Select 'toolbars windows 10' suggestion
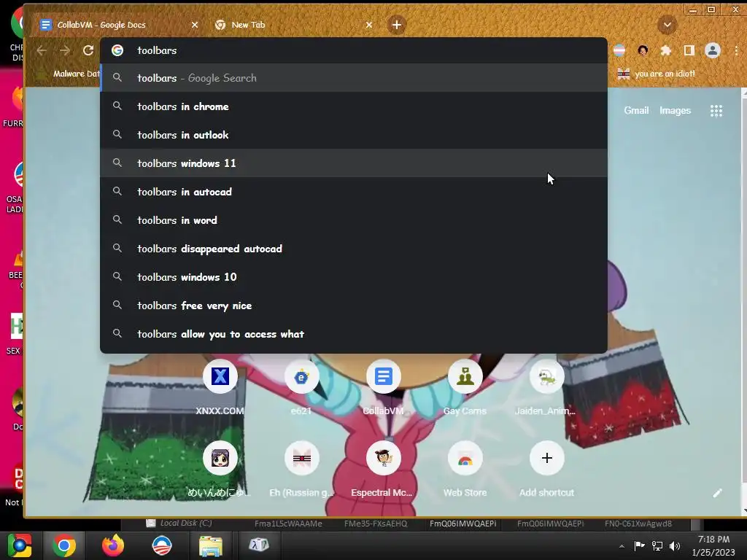 click(x=354, y=276)
